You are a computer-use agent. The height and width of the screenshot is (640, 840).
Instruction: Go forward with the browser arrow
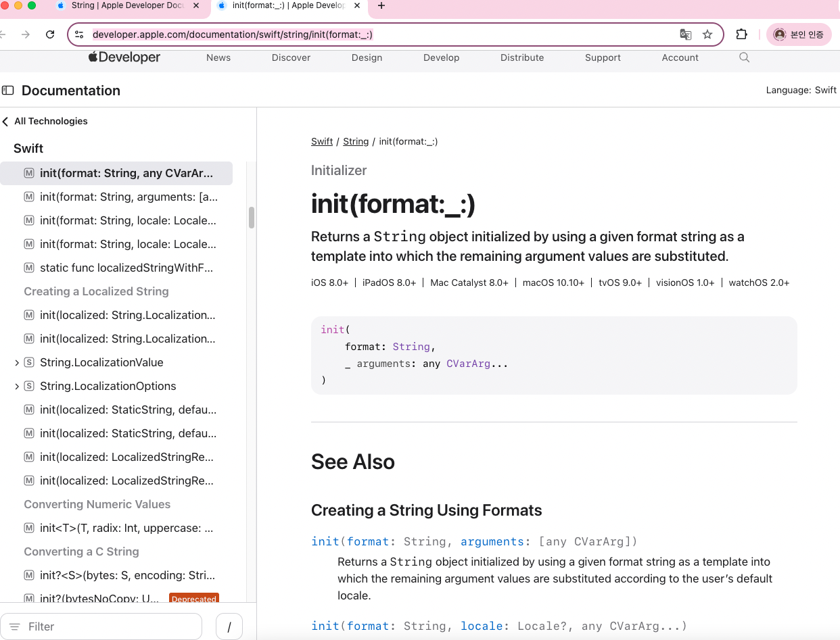click(x=26, y=34)
